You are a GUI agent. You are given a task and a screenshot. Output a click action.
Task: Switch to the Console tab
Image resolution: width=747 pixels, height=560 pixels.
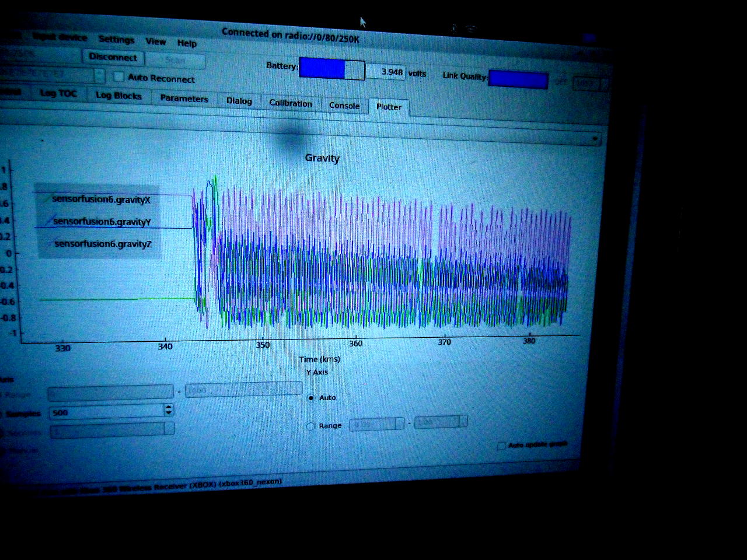[x=344, y=106]
